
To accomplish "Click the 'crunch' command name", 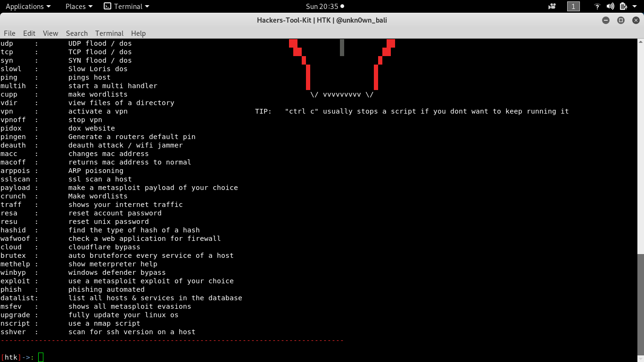I will point(13,196).
